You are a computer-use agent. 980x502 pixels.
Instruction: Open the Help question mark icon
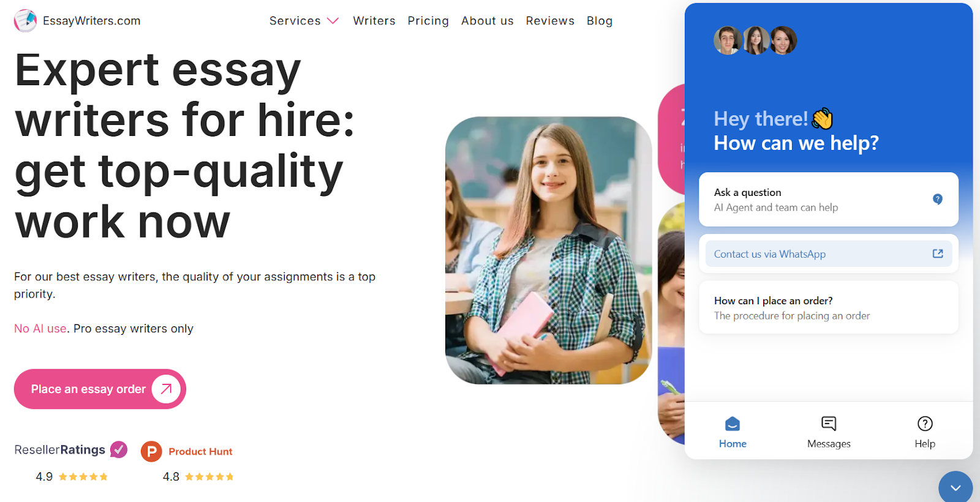(x=925, y=423)
